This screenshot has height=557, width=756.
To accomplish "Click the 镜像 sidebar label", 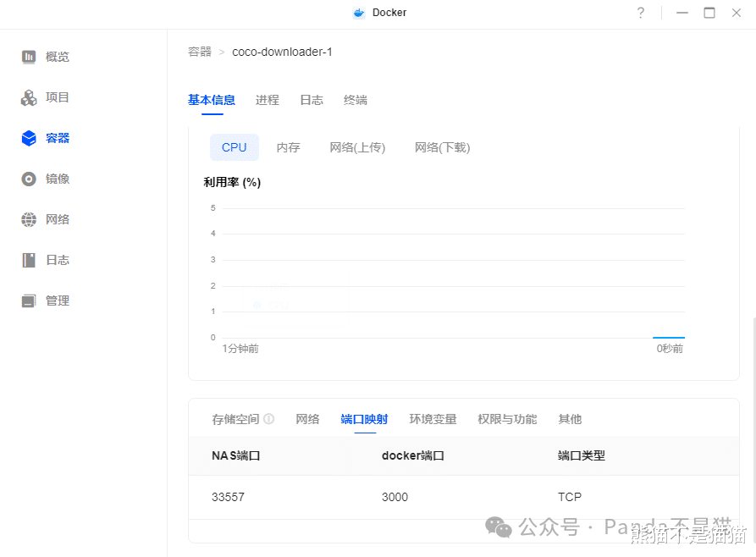I will pyautogui.click(x=58, y=179).
